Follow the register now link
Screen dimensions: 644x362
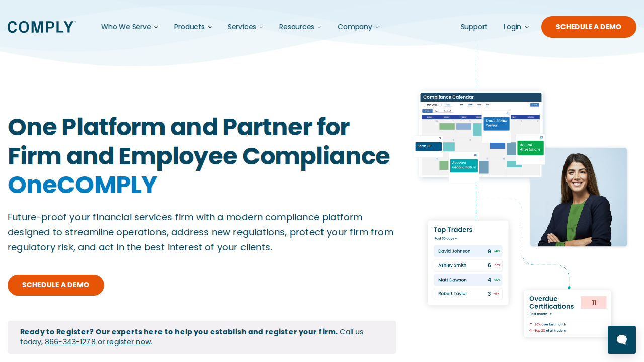click(129, 342)
